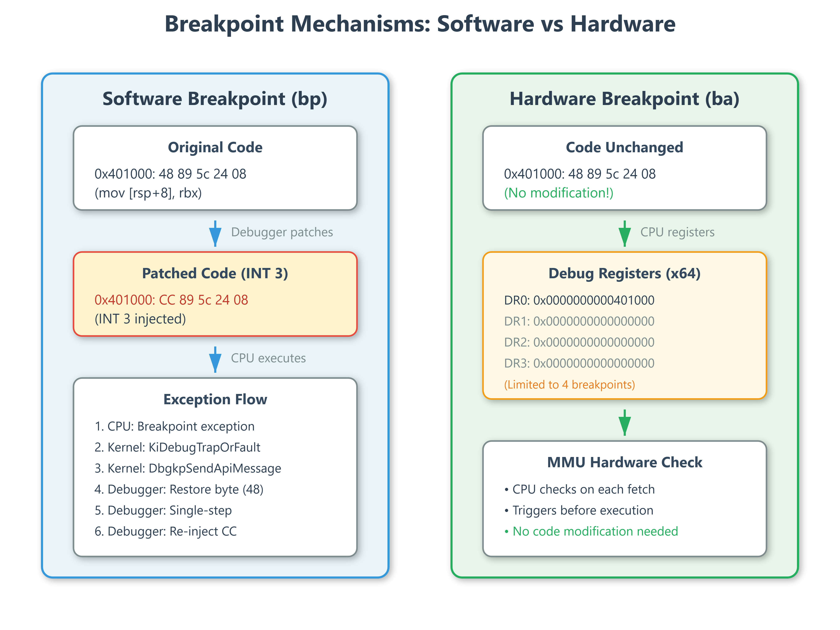Click step '6. Debugger: Re-inject CC'

(165, 531)
